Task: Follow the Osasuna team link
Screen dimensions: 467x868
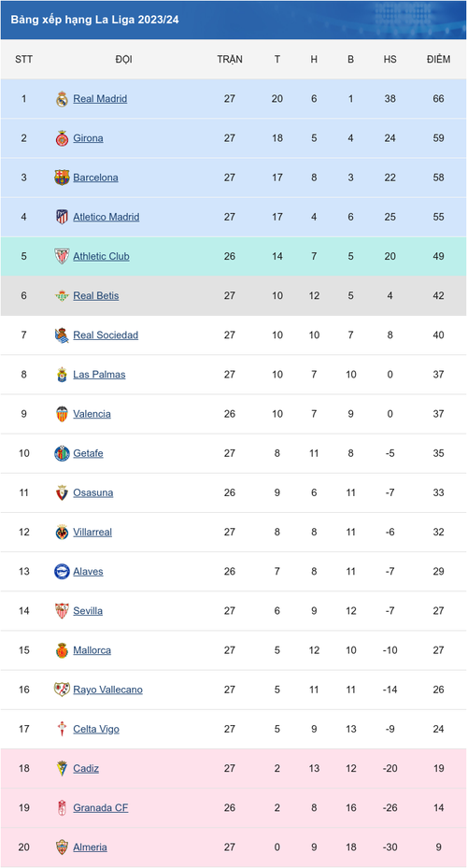Action: (x=93, y=492)
